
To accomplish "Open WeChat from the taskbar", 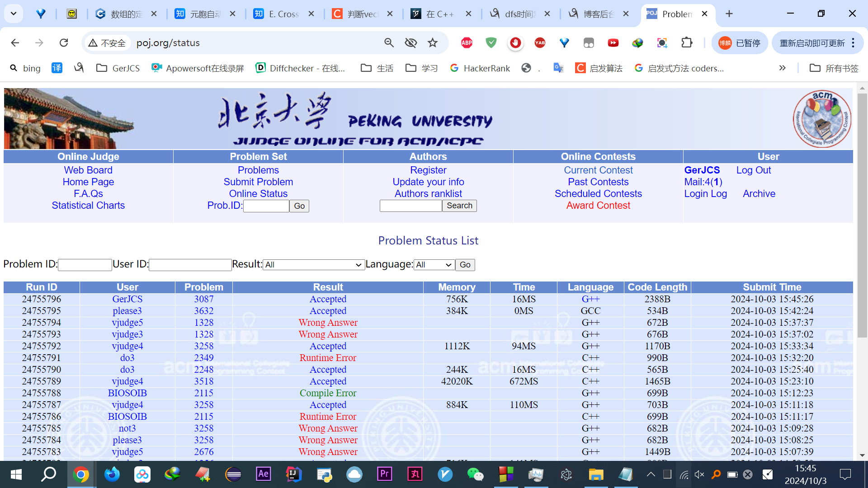I will (x=475, y=474).
